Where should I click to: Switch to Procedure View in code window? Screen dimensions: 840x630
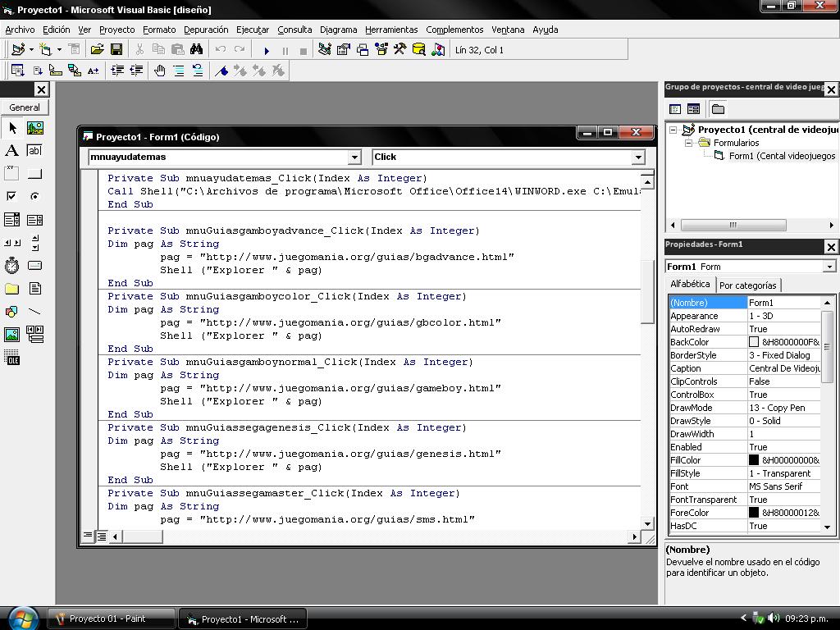pyautogui.click(x=88, y=536)
